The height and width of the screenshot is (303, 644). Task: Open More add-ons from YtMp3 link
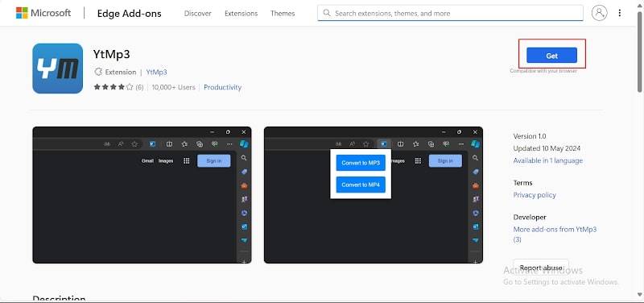(555, 235)
